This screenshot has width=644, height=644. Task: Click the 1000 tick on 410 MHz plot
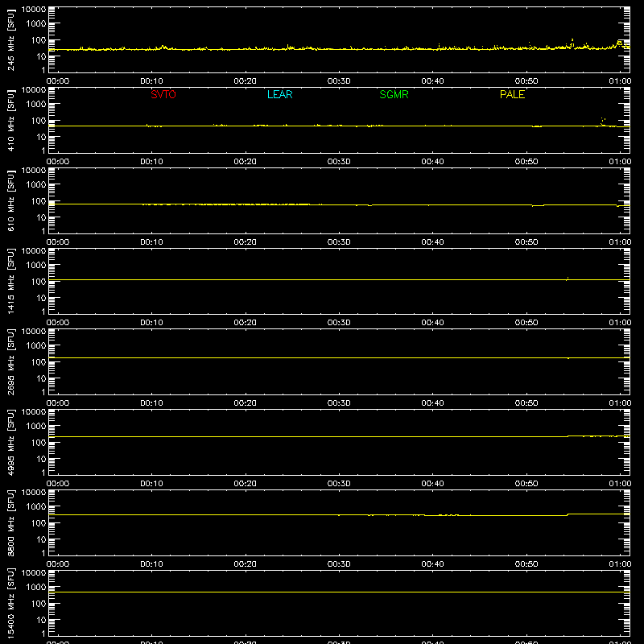36,104
